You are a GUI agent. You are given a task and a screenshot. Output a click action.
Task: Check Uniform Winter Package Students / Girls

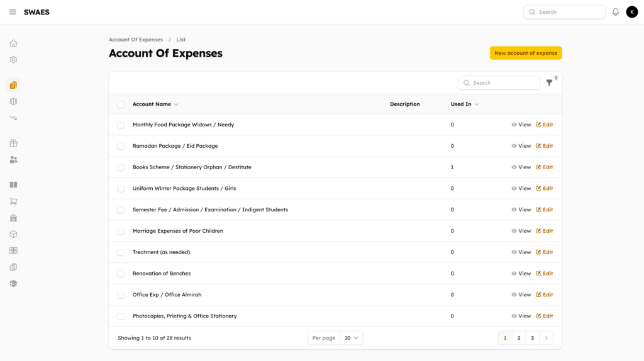pos(121,189)
